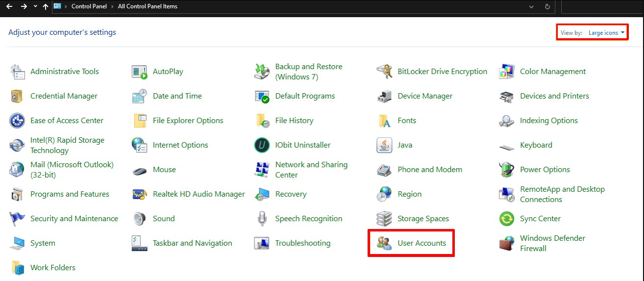Open the Recovery icon
The image size is (644, 281).
click(x=262, y=194)
